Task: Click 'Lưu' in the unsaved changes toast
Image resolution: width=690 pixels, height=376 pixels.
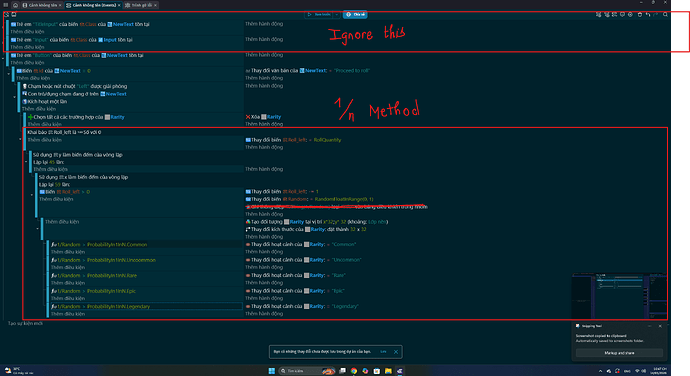Action: (383, 352)
